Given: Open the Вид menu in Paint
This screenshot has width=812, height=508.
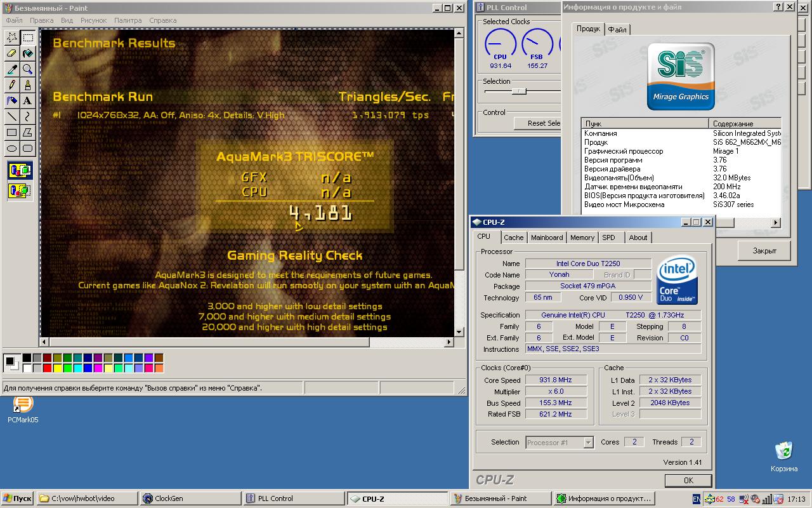Looking at the screenshot, I should pos(67,20).
